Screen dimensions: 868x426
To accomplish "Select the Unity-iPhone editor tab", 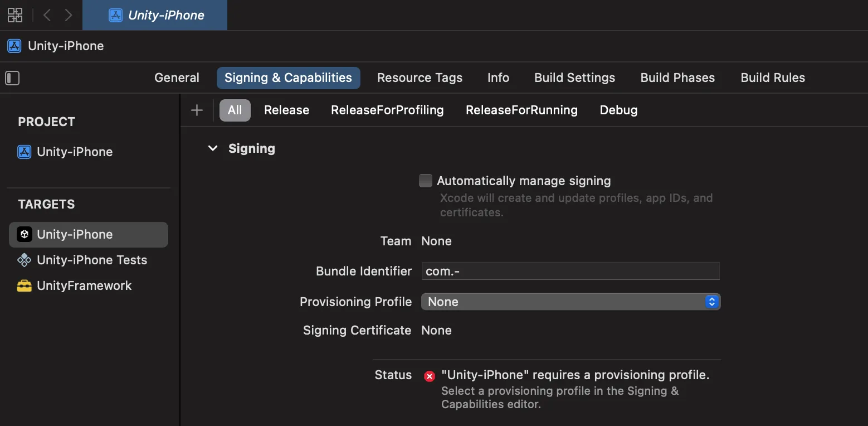I will [x=155, y=15].
